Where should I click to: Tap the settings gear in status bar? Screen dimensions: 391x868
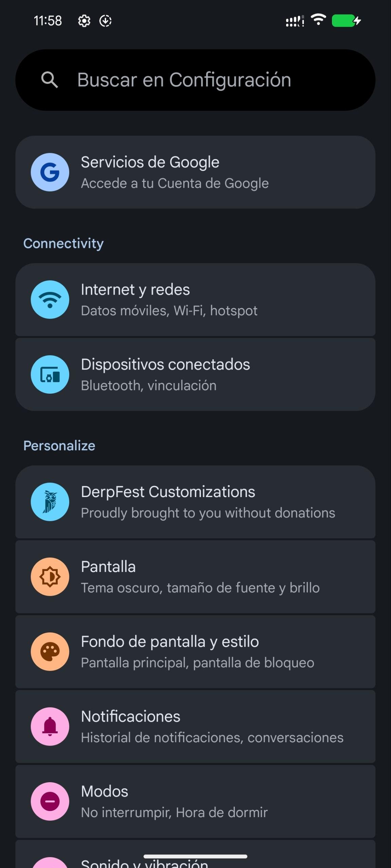(x=84, y=21)
